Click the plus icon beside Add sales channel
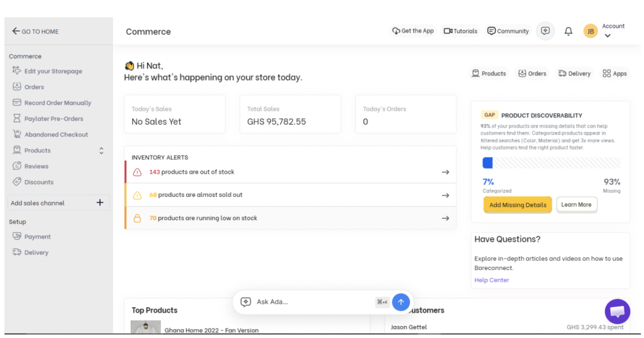This screenshot has width=644, height=338. [99, 203]
